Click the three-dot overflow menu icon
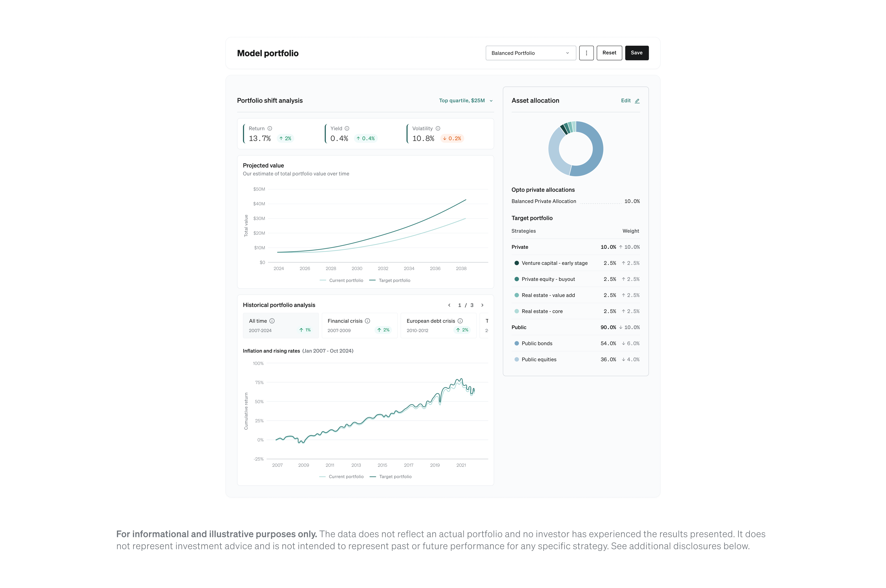The height and width of the screenshot is (588, 886). 586,53
